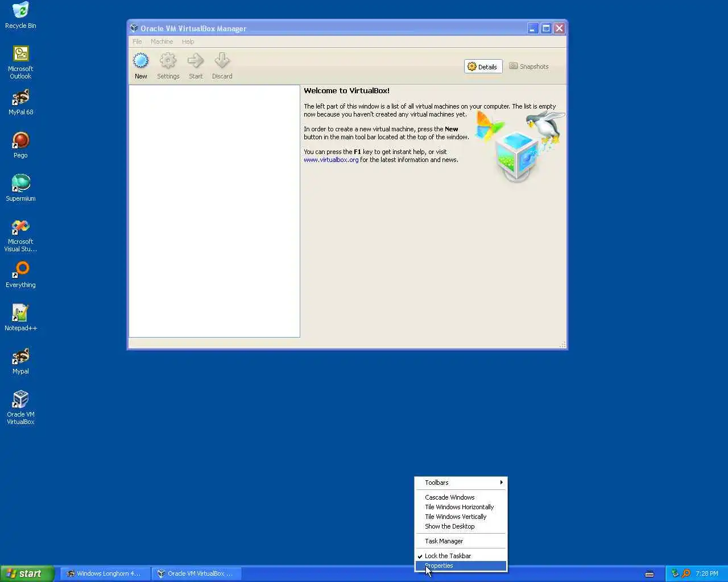
Task: Click the VirtualBox window title bar icon
Action: click(x=134, y=28)
